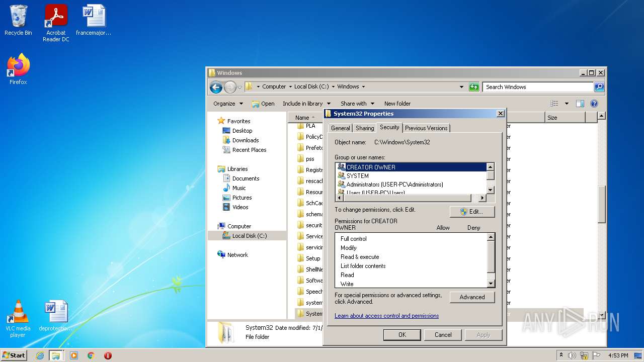The image size is (644, 362).
Task: Open Explorer help question mark icon
Action: click(x=594, y=104)
